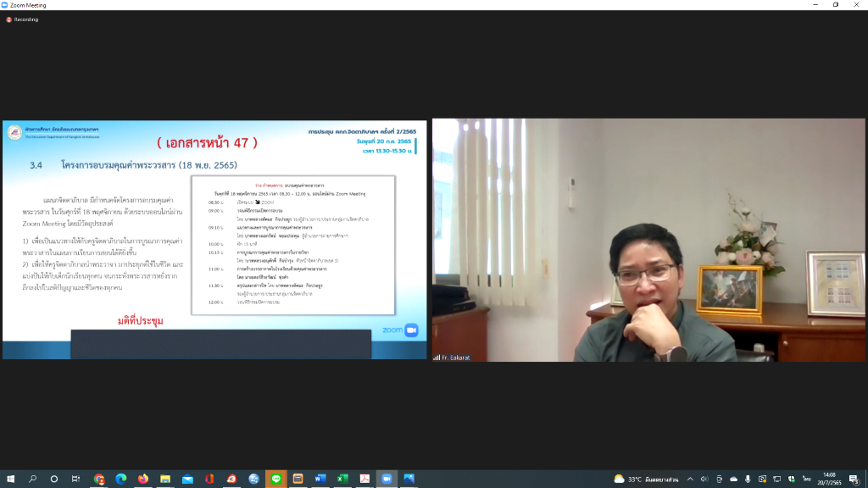Open Microsoft Word from the taskbar
Image resolution: width=868 pixels, height=488 pixels.
tap(320, 479)
